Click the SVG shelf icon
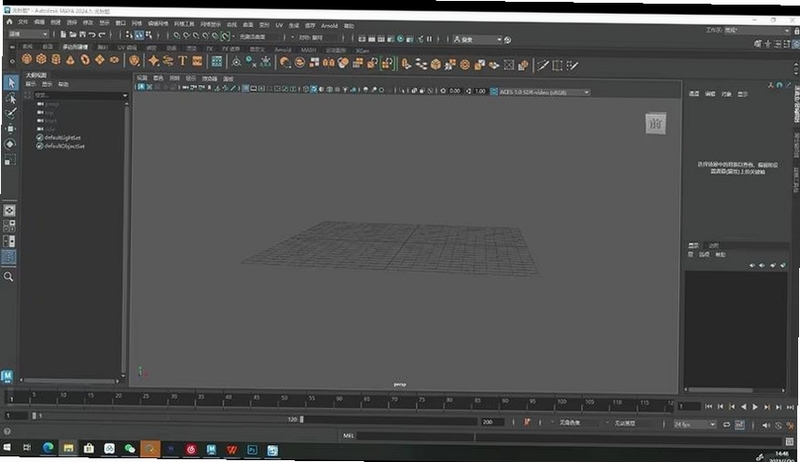 [197, 61]
